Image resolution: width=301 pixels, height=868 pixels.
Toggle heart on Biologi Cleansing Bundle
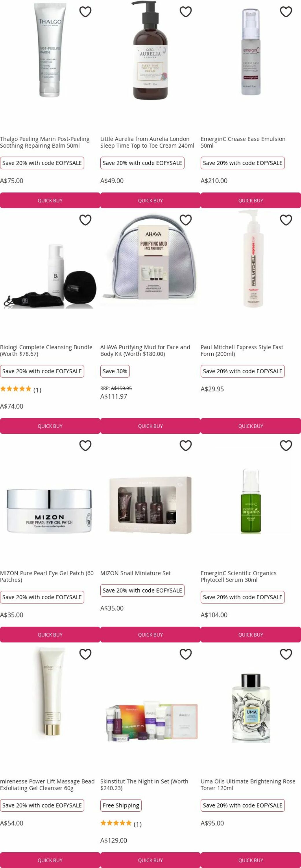tap(85, 220)
